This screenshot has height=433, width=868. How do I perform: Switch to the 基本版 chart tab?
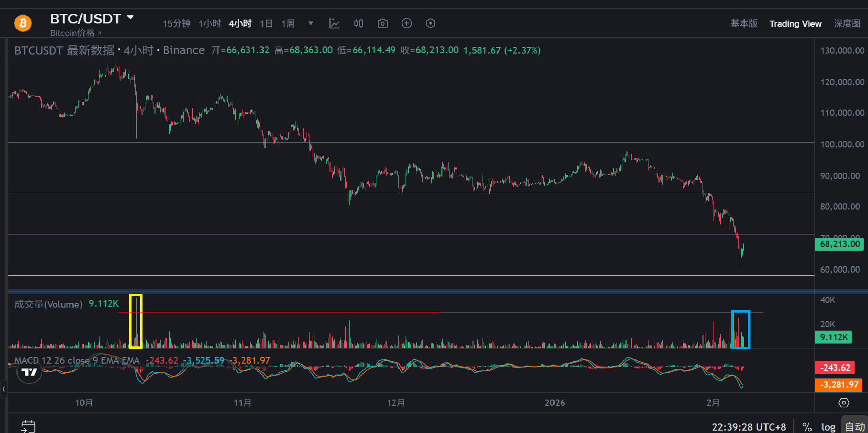744,23
